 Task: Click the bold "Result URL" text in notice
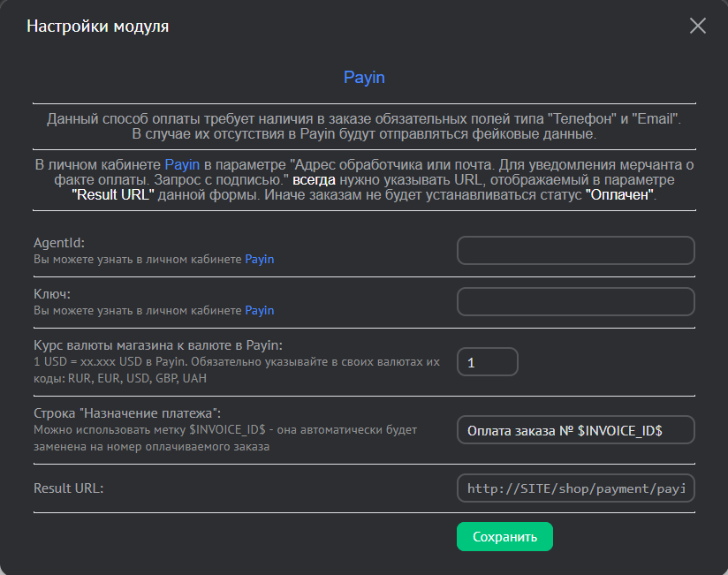click(113, 195)
